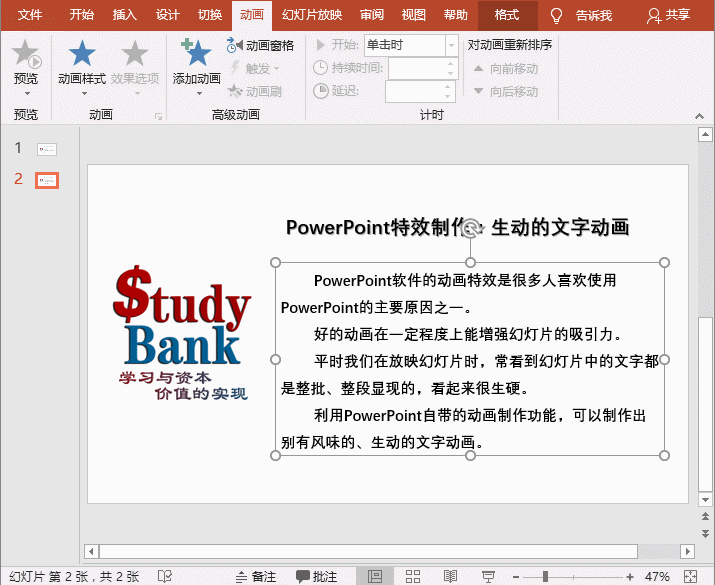Image resolution: width=715 pixels, height=585 pixels.
Task: Open the Start (开始) timing combo box
Action: point(411,45)
